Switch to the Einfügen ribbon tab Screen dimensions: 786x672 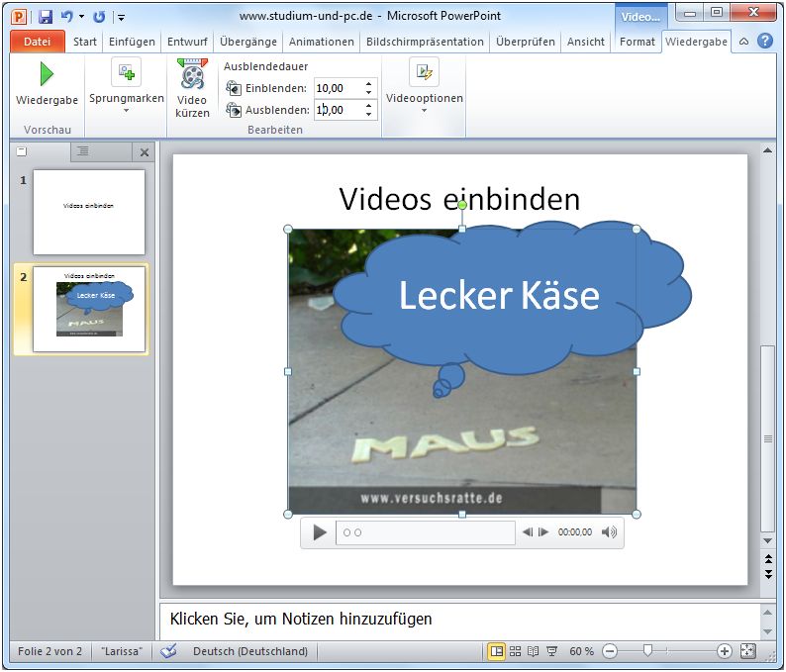pyautogui.click(x=132, y=42)
